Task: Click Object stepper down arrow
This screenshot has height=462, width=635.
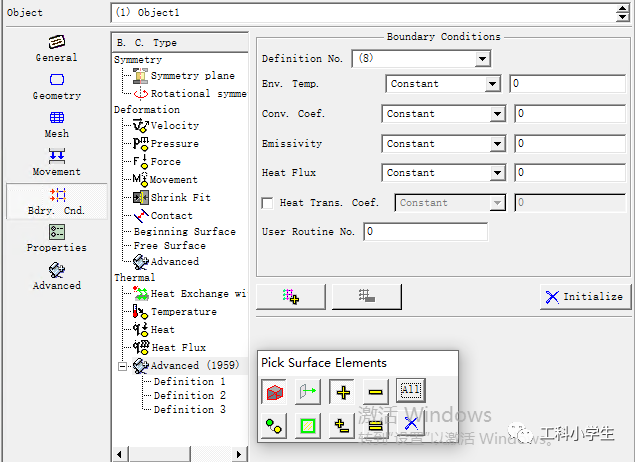Action: [x=622, y=17]
